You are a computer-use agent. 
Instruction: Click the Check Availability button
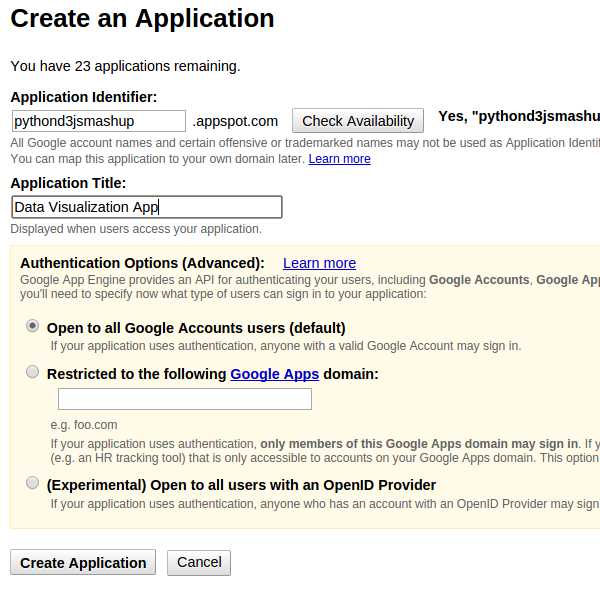point(358,121)
